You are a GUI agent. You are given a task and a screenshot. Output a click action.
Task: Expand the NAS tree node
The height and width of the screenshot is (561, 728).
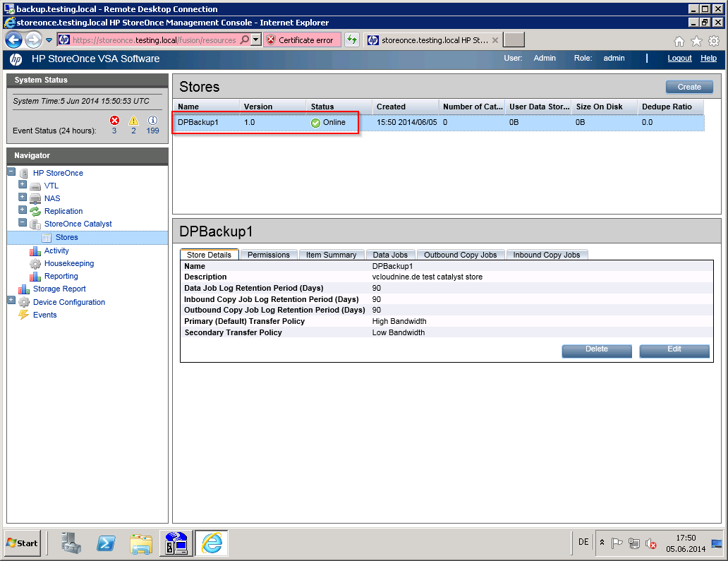pos(23,197)
